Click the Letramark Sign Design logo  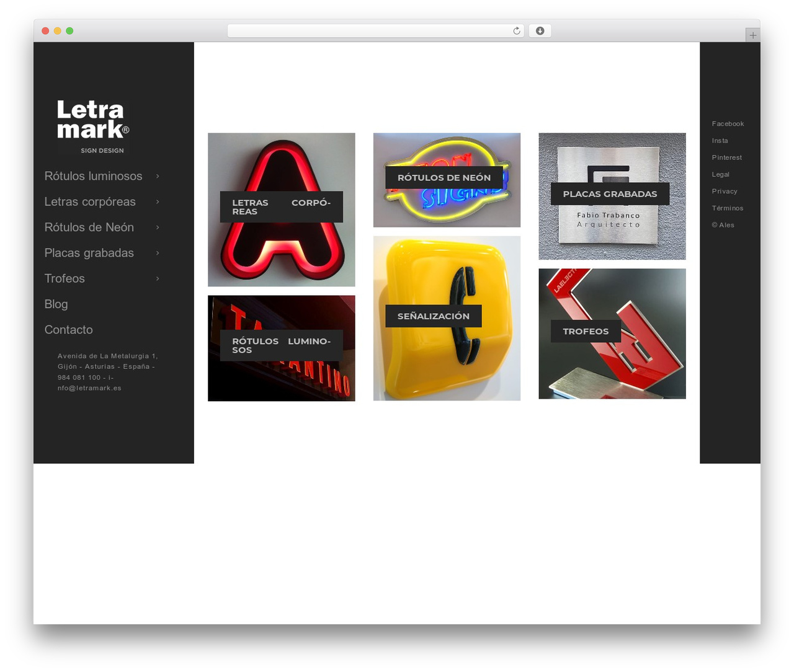pyautogui.click(x=93, y=127)
